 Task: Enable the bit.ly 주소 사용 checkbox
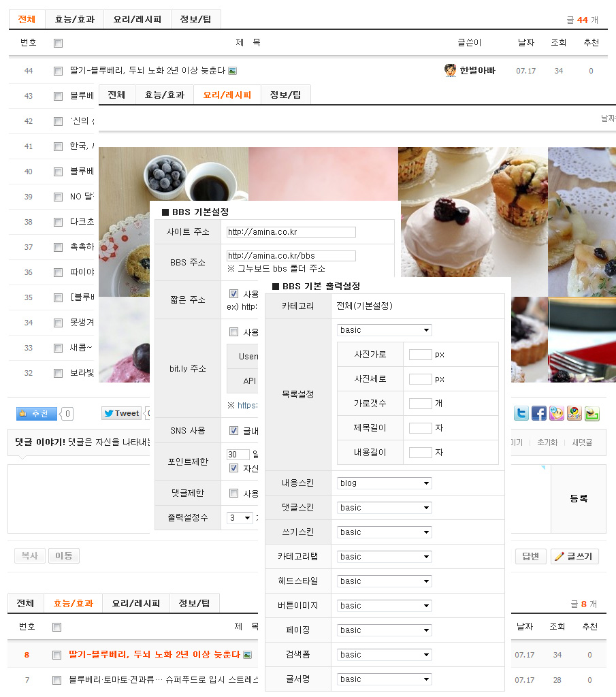(233, 331)
